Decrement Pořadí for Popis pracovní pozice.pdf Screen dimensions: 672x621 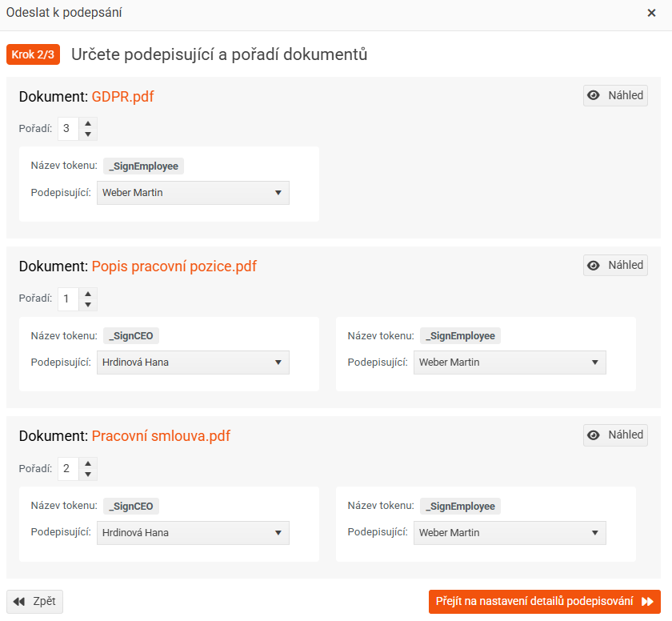[88, 304]
